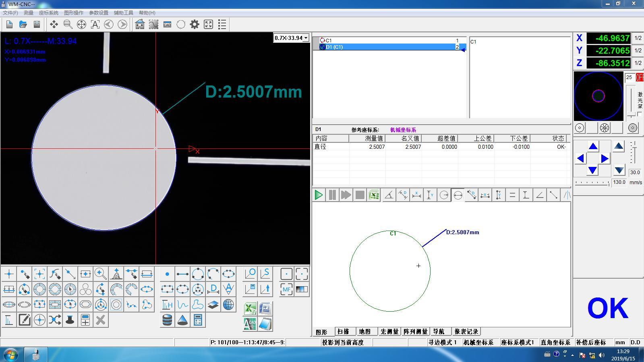Open the 参数设置 menu

[x=99, y=13]
